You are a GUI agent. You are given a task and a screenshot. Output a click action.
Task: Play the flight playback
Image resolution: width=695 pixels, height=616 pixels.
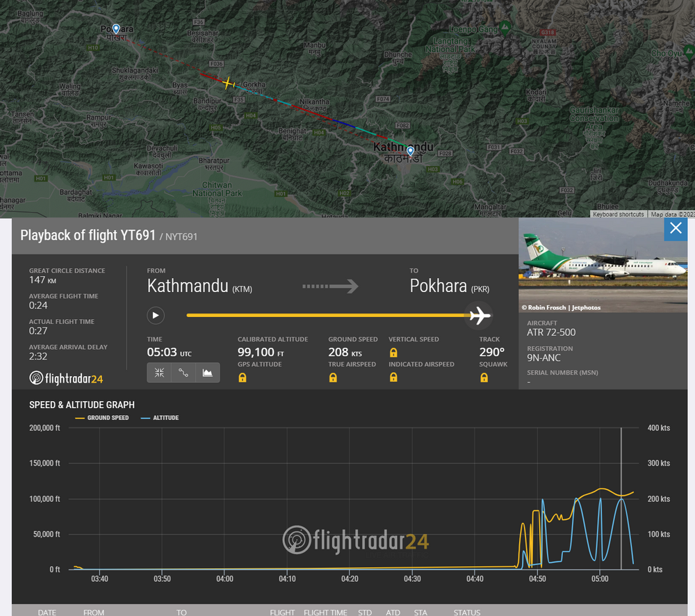pyautogui.click(x=156, y=316)
